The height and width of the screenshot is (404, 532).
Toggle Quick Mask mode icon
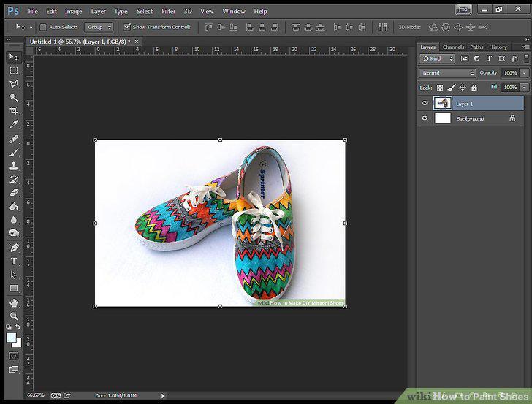[14, 356]
